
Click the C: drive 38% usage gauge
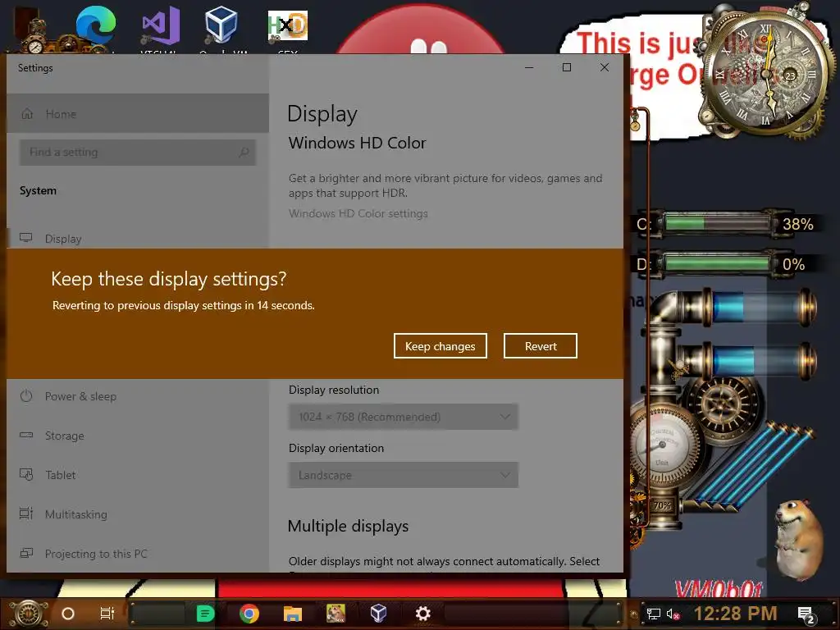[724, 223]
